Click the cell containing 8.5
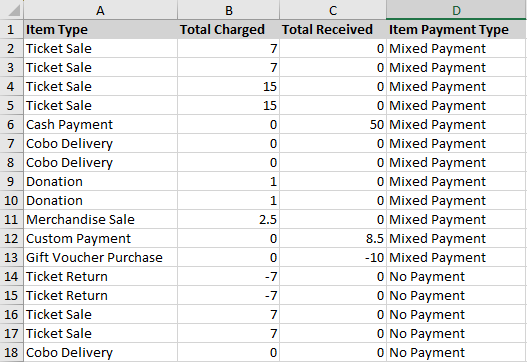The image size is (527, 362). pyautogui.click(x=333, y=239)
